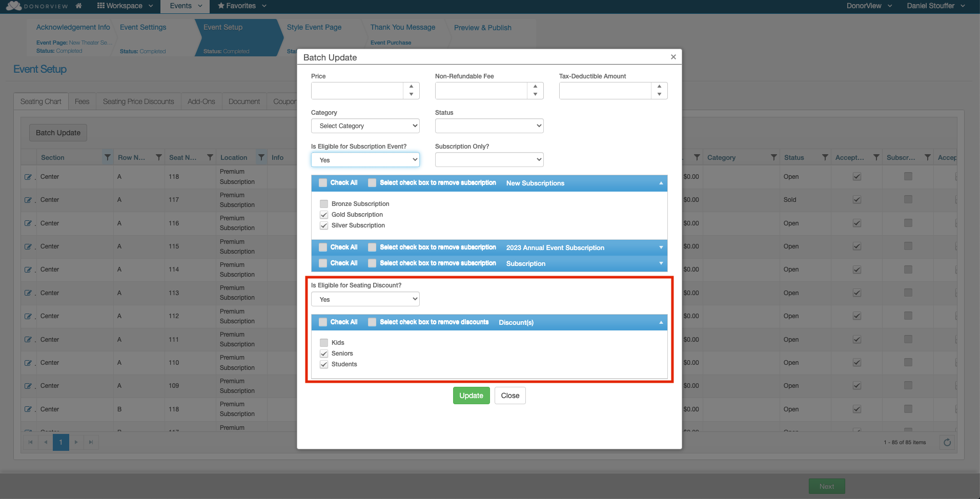Check the Kids discount box
Image resolution: width=980 pixels, height=499 pixels.
click(324, 343)
